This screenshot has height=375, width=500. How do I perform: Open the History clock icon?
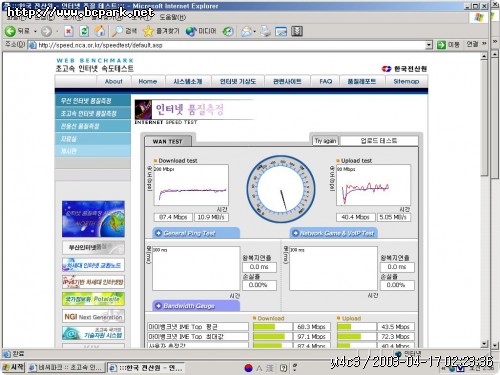coord(228,31)
